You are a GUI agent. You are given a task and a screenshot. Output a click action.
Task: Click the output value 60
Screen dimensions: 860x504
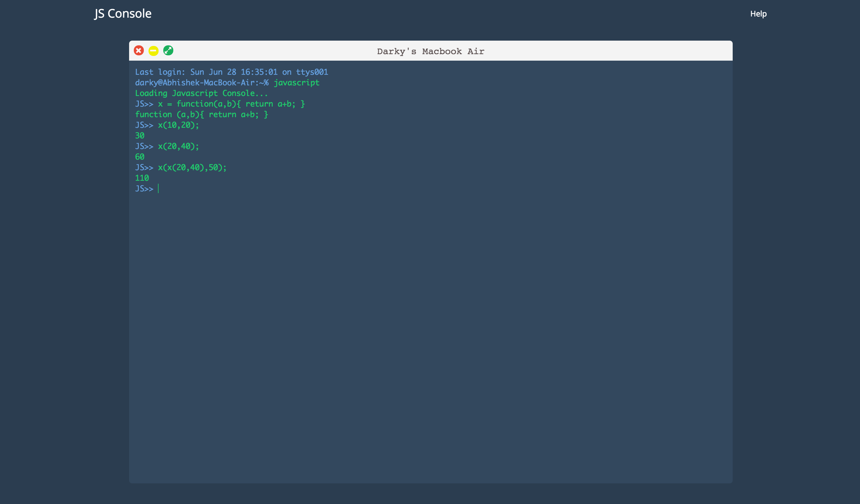pos(140,157)
